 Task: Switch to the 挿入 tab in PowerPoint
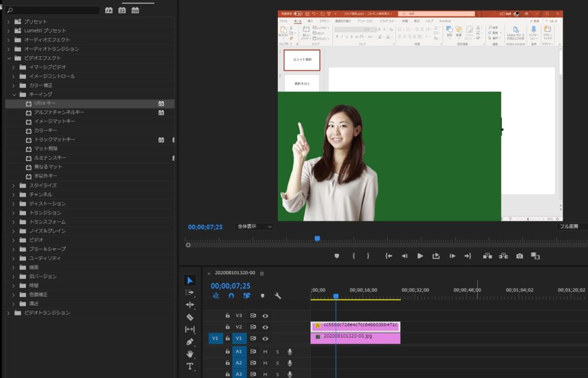[x=312, y=21]
